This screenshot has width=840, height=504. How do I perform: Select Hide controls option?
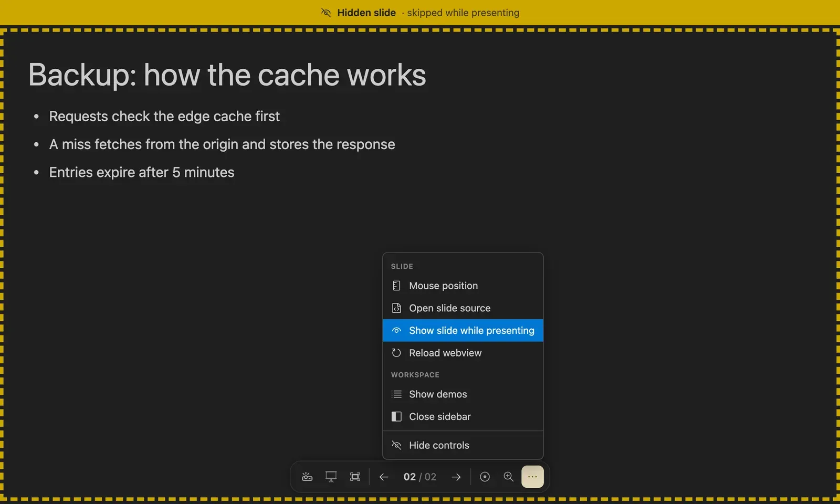coord(463,445)
